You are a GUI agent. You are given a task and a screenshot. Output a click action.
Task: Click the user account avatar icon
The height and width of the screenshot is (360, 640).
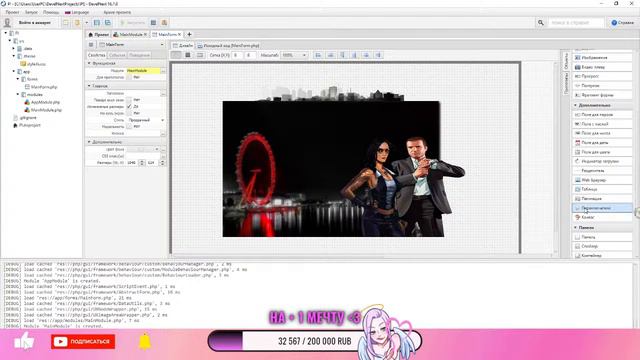pyautogui.click(x=7, y=23)
